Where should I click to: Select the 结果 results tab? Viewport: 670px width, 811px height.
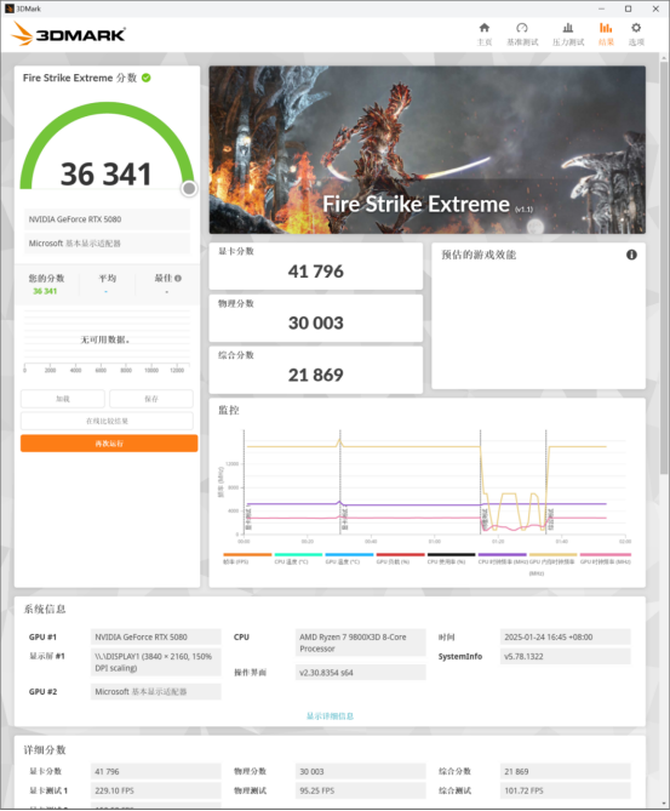pyautogui.click(x=606, y=34)
